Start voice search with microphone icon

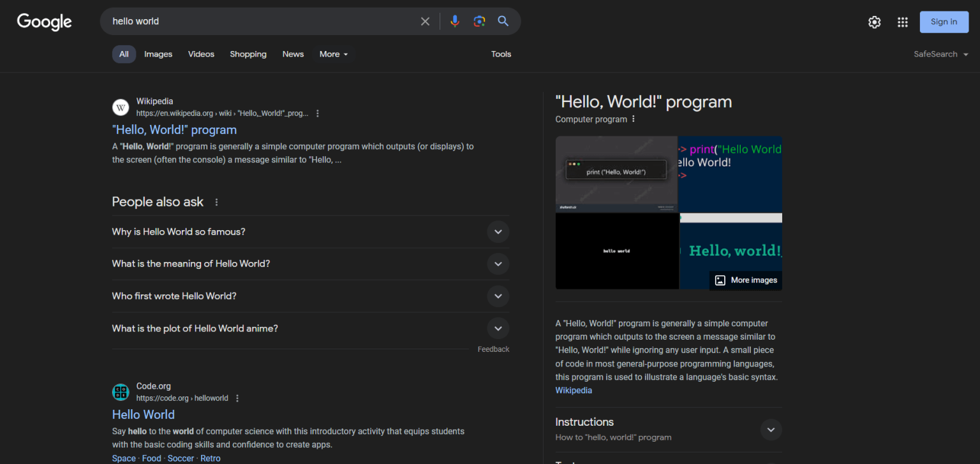[454, 22]
